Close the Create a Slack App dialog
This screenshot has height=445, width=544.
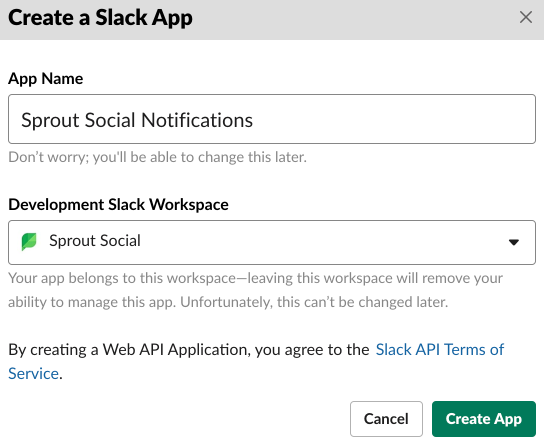(526, 17)
